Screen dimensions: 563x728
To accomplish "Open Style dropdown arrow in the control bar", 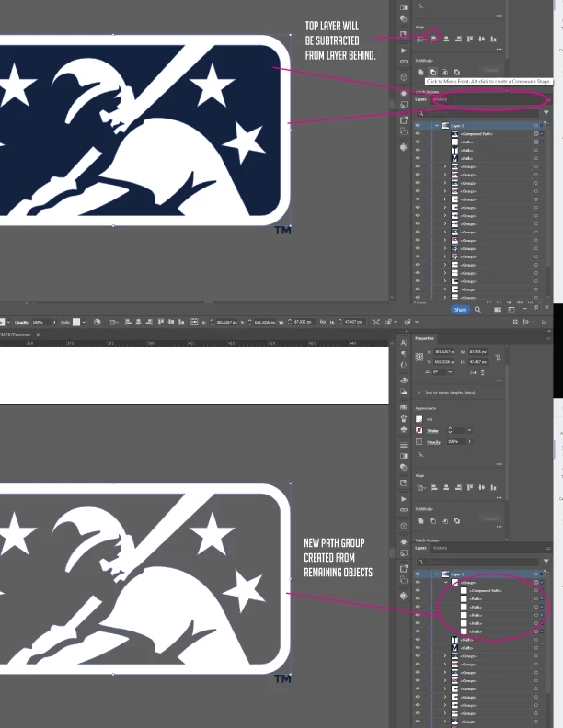I will pyautogui.click(x=84, y=322).
